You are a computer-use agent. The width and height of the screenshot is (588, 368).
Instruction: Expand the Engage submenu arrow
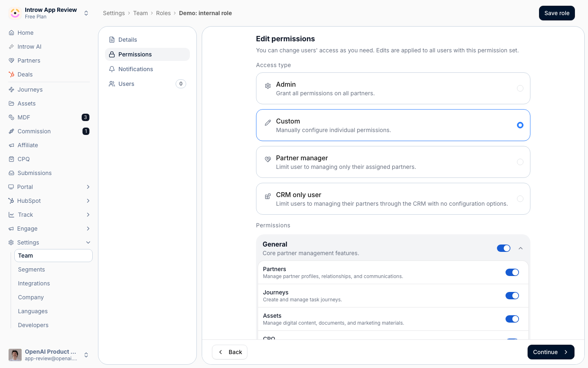88,229
